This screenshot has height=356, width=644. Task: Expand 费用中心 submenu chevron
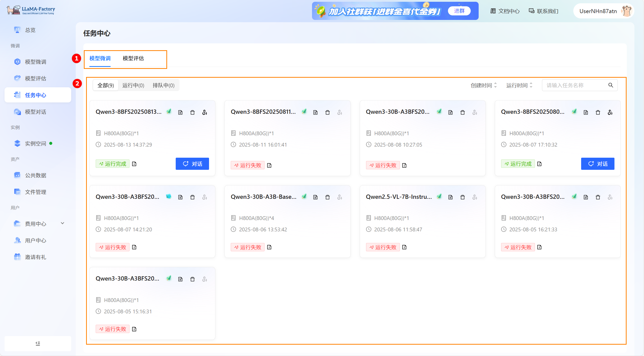click(63, 223)
